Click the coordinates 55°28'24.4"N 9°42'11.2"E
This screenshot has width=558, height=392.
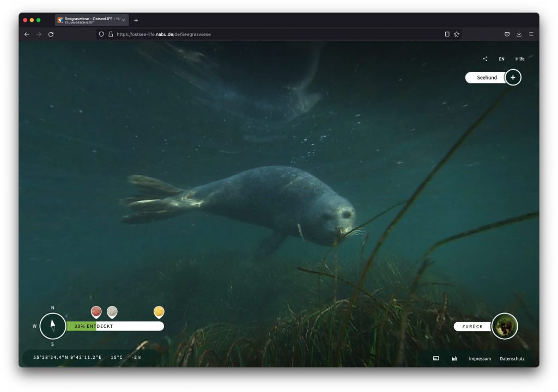pos(67,357)
